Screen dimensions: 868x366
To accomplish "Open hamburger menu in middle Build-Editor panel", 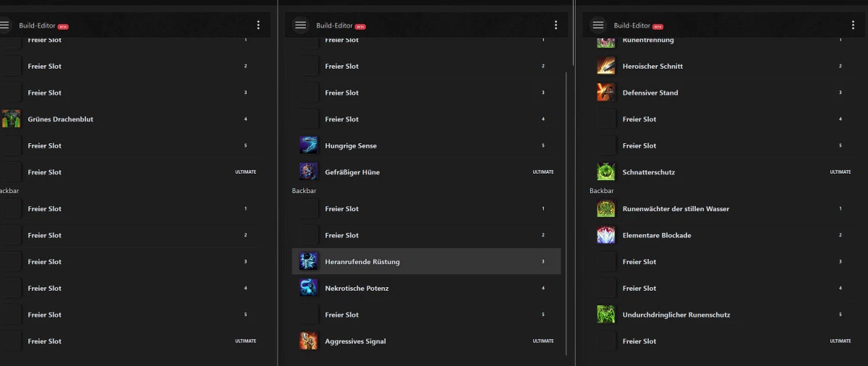I will (x=301, y=25).
